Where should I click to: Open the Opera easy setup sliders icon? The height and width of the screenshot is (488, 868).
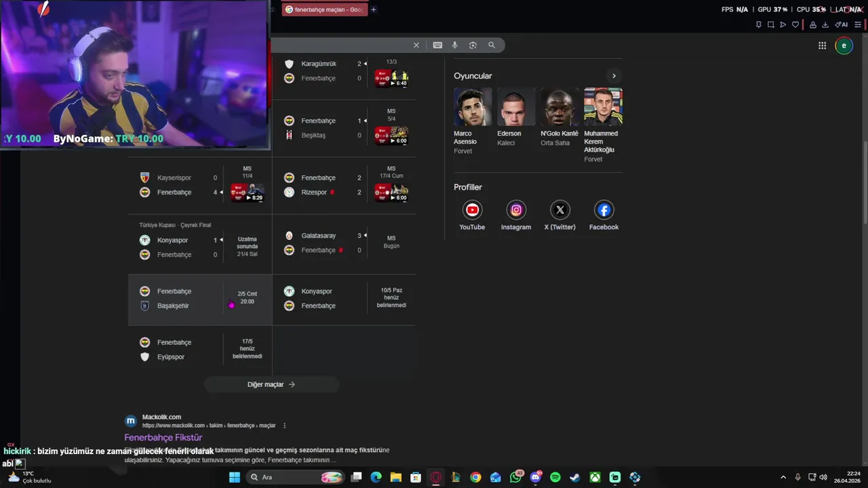[x=858, y=24]
